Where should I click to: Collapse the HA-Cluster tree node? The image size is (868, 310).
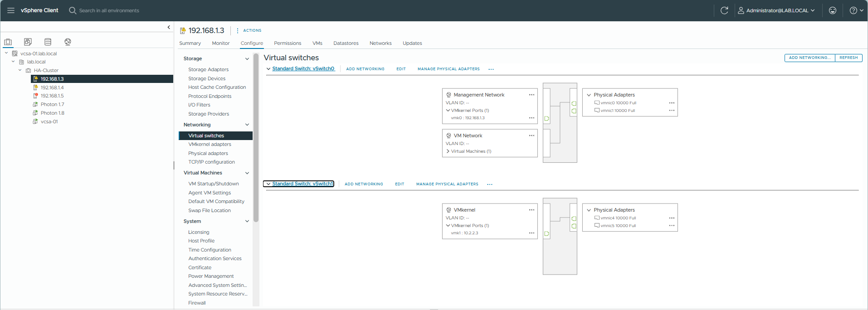point(20,70)
